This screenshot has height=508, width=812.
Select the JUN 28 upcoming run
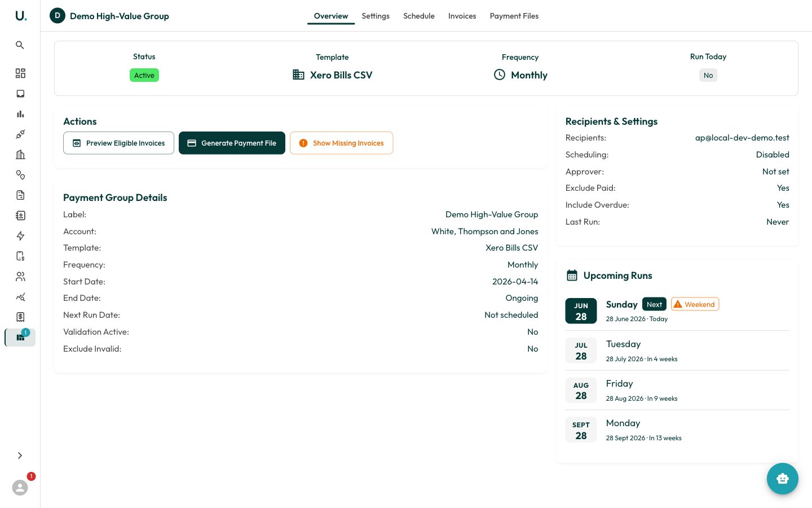[677, 311]
